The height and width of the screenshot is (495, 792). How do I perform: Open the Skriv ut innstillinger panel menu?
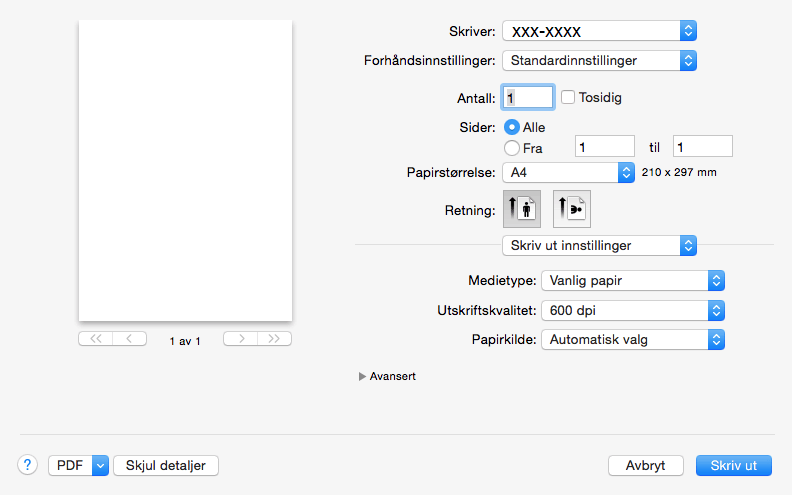pos(599,245)
